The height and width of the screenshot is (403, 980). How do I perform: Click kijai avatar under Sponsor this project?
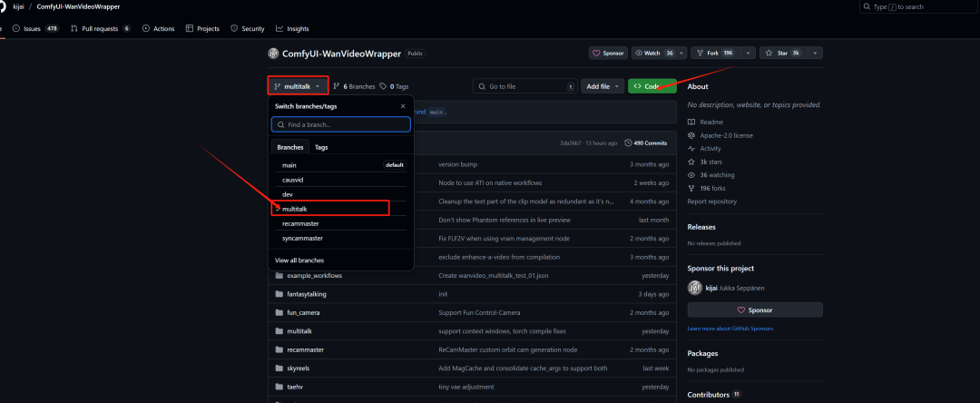694,288
